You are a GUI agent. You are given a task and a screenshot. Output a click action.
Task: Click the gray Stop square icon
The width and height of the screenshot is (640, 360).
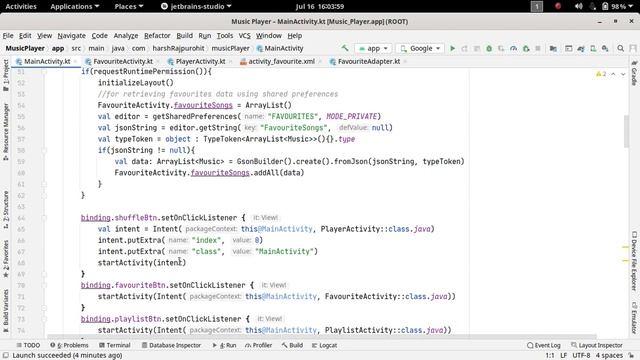pos(538,48)
